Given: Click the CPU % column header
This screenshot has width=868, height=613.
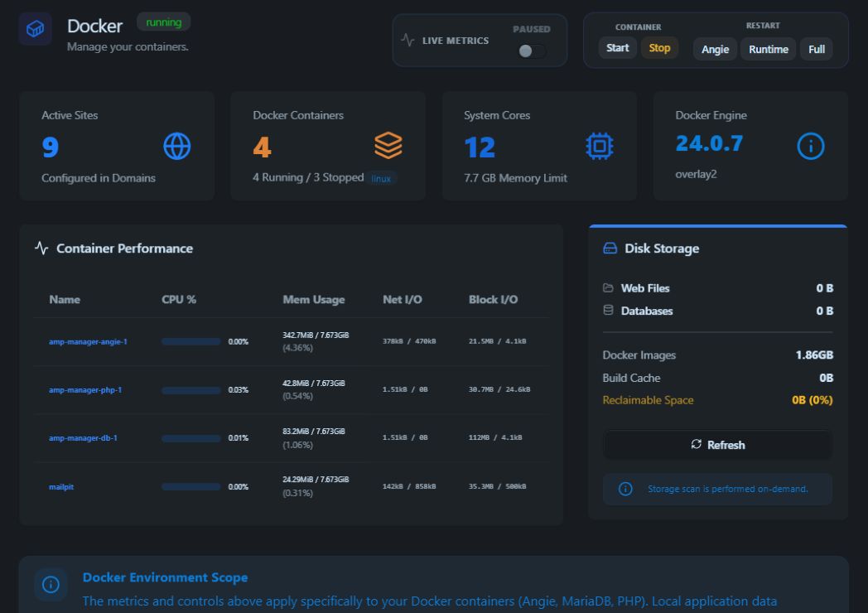Looking at the screenshot, I should tap(179, 300).
